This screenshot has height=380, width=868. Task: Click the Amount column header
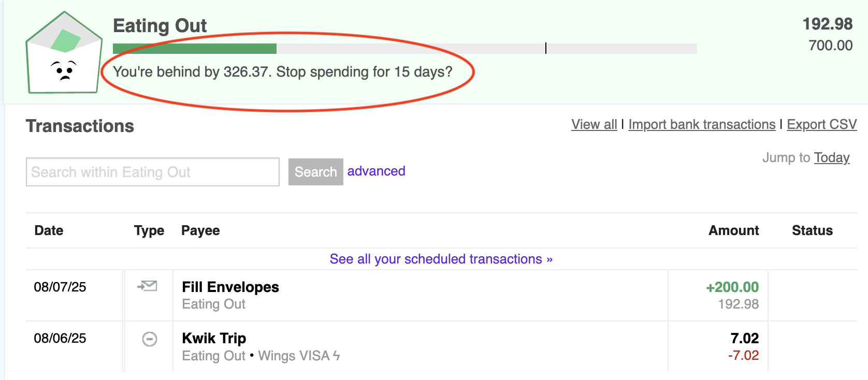733,230
